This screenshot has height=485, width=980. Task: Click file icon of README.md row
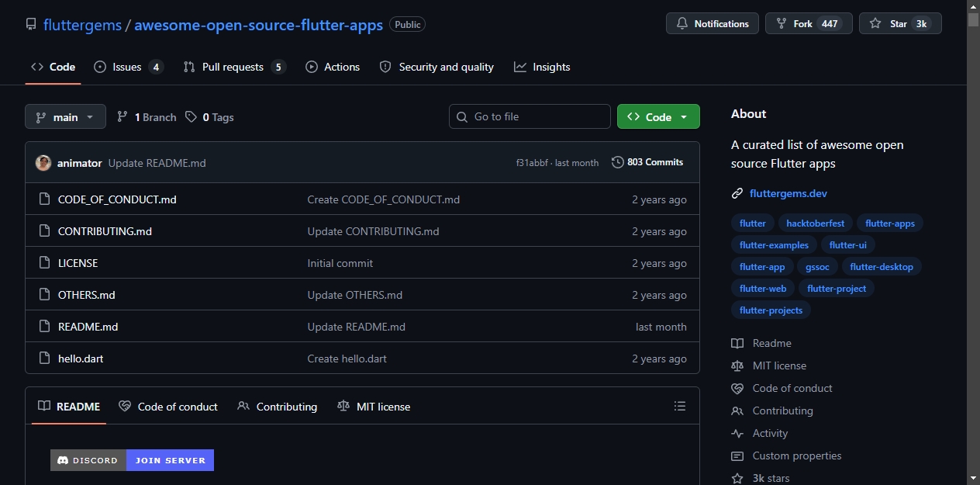pos(44,327)
